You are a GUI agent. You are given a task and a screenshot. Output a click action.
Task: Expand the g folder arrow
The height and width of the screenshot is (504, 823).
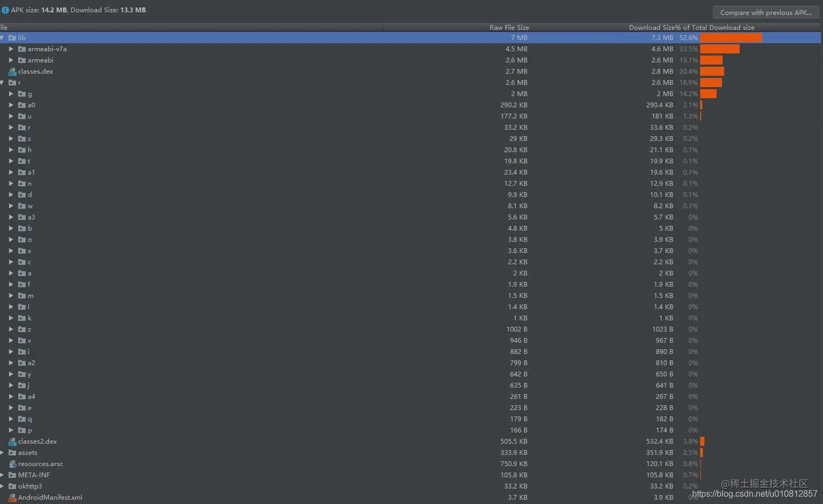(x=11, y=94)
